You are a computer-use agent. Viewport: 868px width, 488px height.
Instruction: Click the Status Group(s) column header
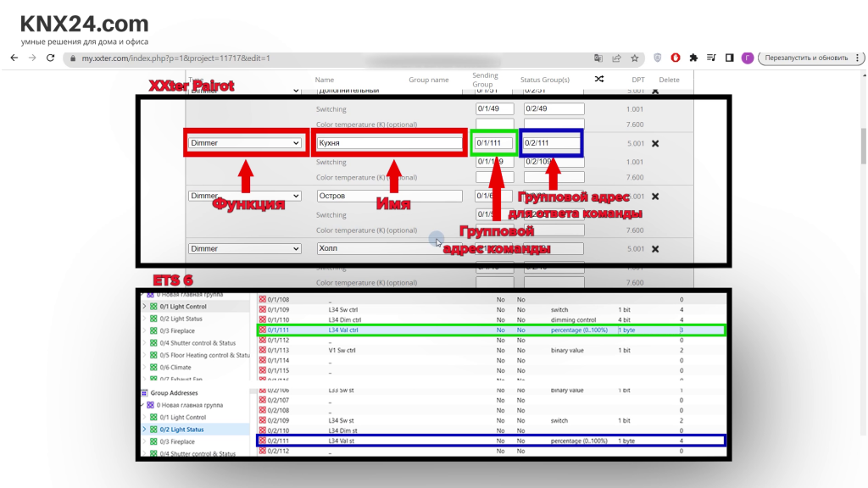[545, 80]
